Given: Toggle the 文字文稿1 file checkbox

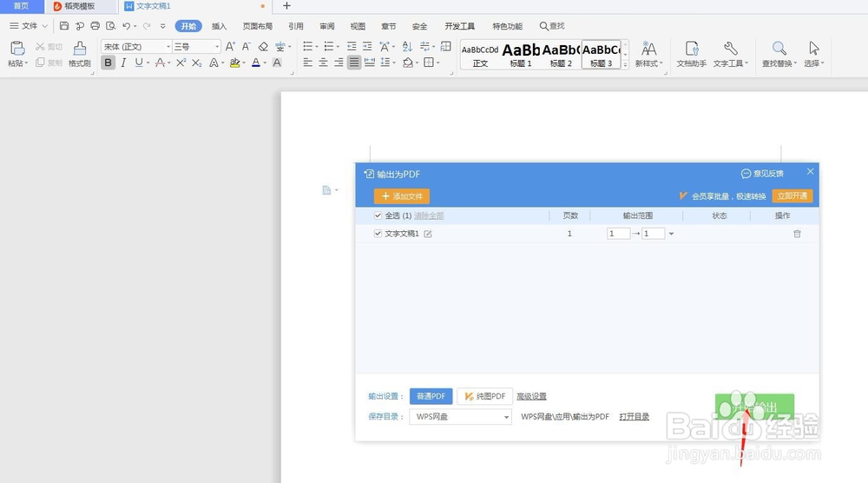Looking at the screenshot, I should 378,234.
